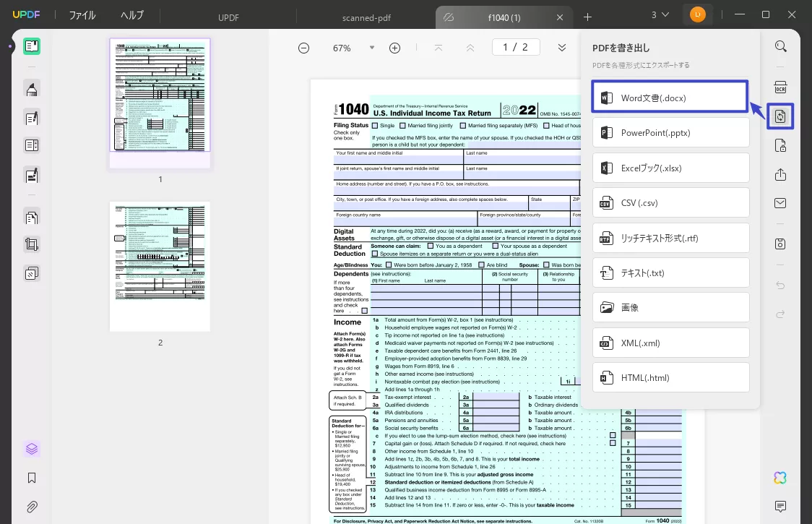Viewport: 812px width, 524px height.
Task: Zoom out with the minus icon
Action: pos(304,48)
